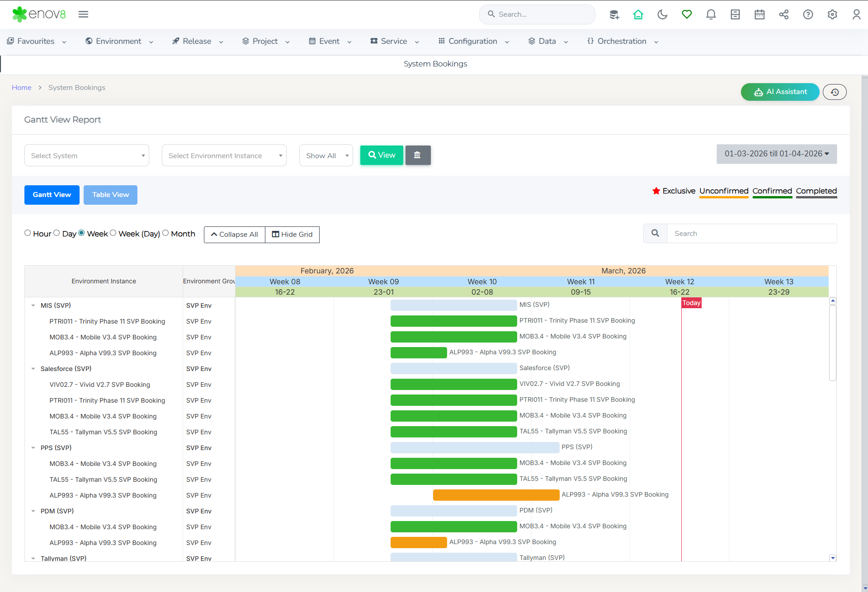The image size is (868, 592).
Task: Click the AI Assistant button
Action: pyautogui.click(x=780, y=92)
